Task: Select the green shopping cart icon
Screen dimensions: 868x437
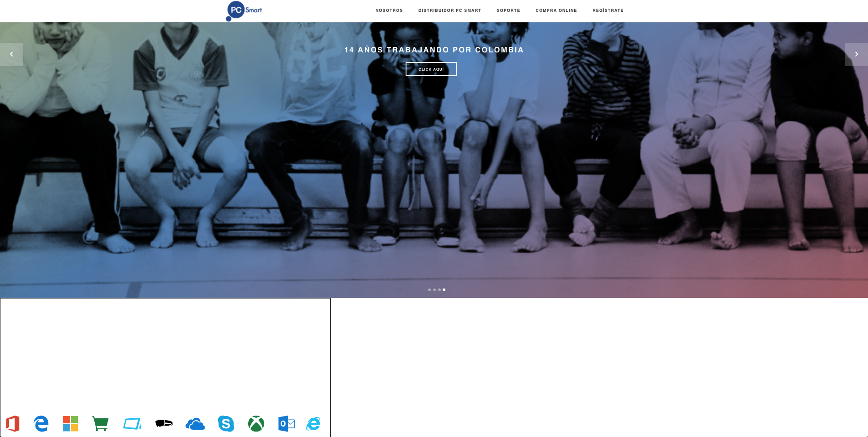Action: click(x=100, y=424)
